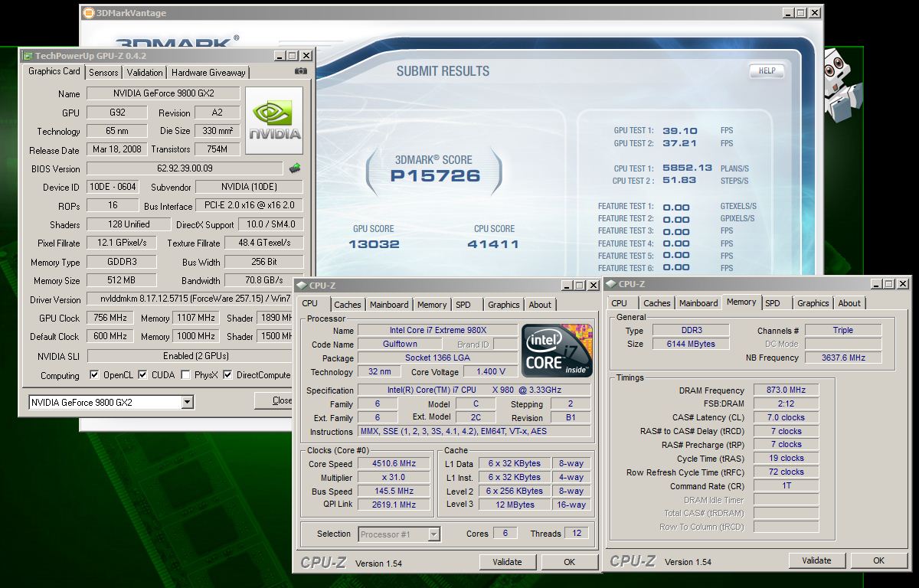
Task: Switch to the Sensors tab in GPU-Z
Action: pos(103,73)
